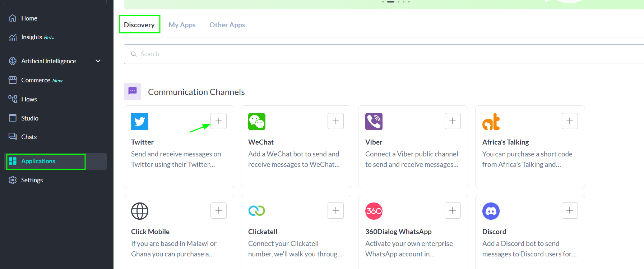The height and width of the screenshot is (269, 644).
Task: Switch to the My Apps tab
Action: click(x=182, y=25)
